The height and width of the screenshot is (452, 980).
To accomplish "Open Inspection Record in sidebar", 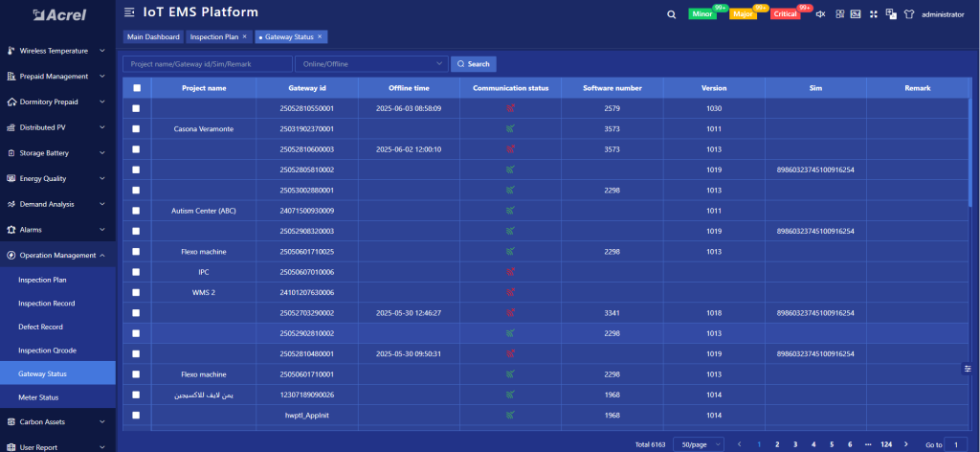I will point(47,304).
